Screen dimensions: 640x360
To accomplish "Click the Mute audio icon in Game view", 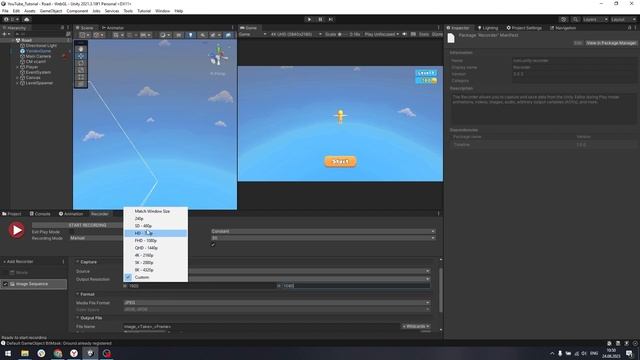I will tap(404, 34).
